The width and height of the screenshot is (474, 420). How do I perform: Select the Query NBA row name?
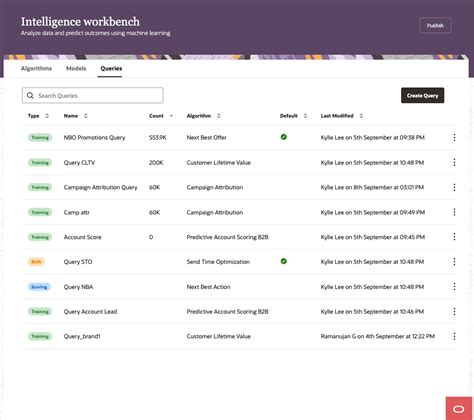pos(78,287)
